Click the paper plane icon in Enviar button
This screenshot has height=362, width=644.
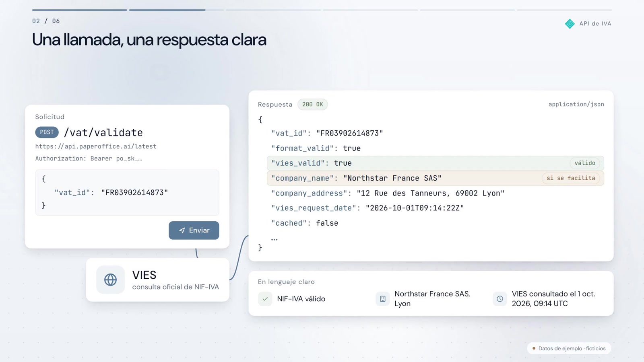[182, 230]
